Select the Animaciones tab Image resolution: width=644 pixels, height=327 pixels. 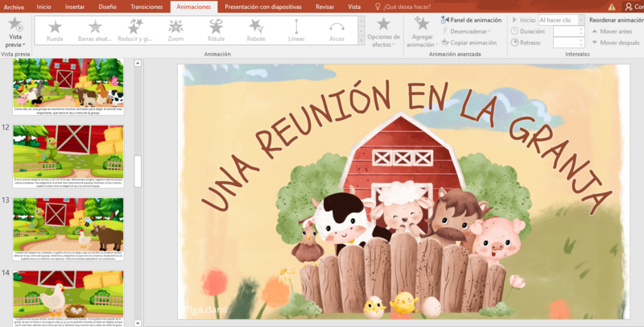(194, 7)
